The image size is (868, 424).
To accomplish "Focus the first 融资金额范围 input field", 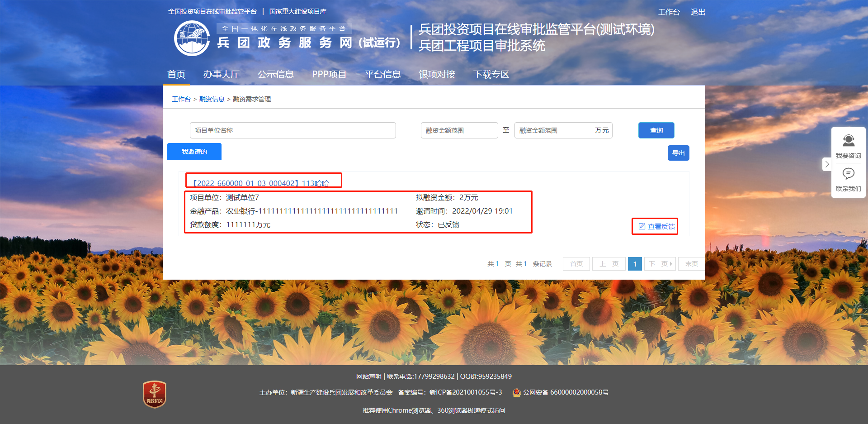I will [459, 130].
